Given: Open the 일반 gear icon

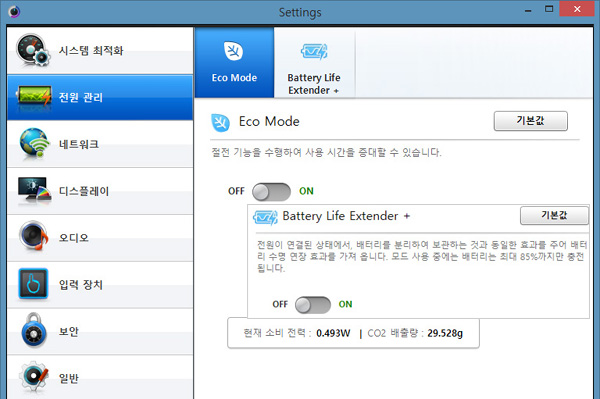Looking at the screenshot, I should click(x=34, y=377).
